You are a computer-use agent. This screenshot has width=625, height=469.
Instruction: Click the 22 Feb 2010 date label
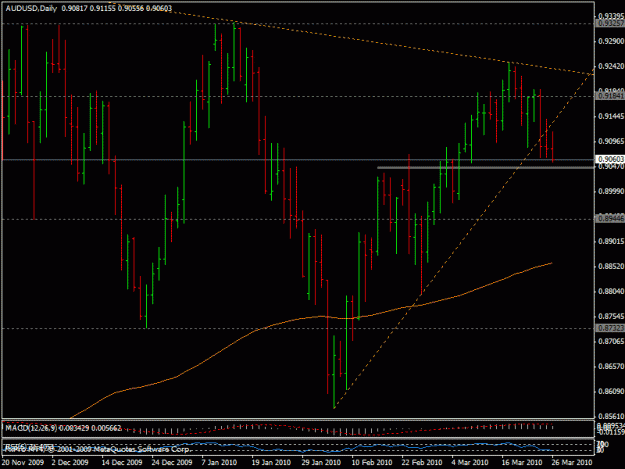[422, 462]
